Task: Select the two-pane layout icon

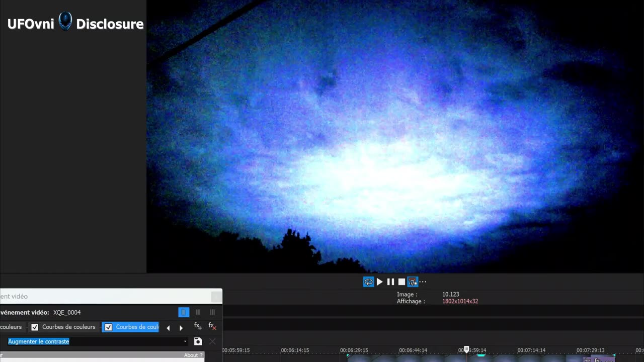Action: 198,312
